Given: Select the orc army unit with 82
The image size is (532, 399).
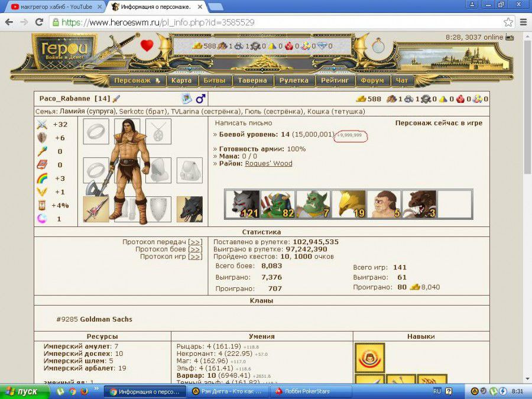Looking at the screenshot, I should (278, 205).
